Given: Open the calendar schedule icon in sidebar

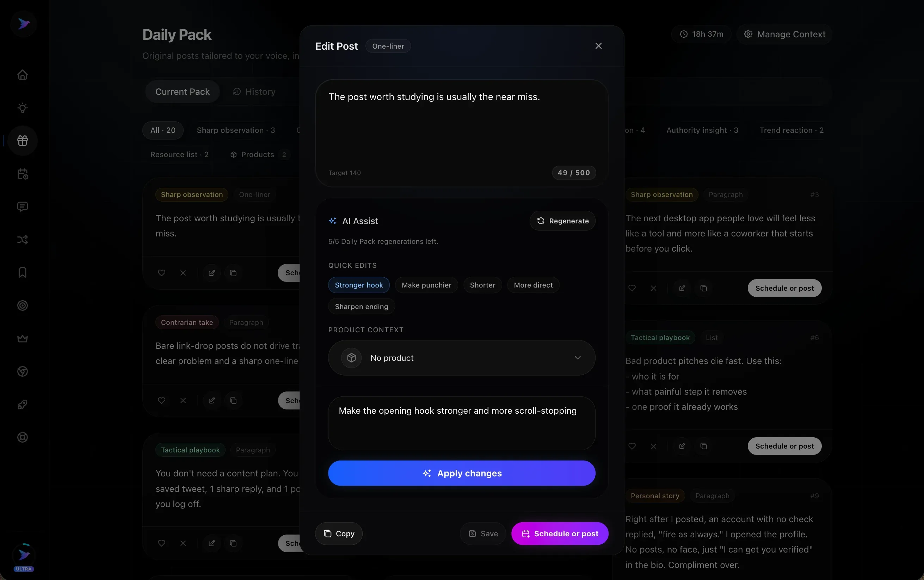Looking at the screenshot, I should (23, 174).
